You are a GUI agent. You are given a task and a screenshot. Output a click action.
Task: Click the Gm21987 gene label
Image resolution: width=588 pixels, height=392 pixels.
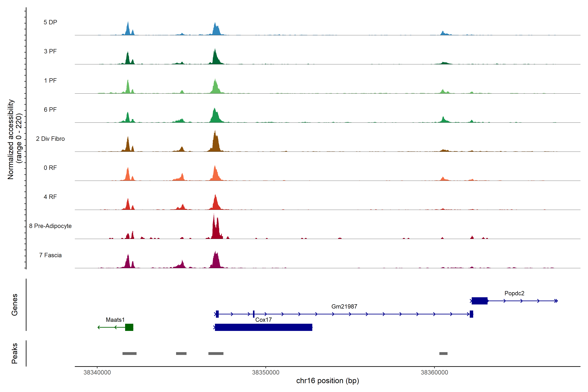click(344, 307)
